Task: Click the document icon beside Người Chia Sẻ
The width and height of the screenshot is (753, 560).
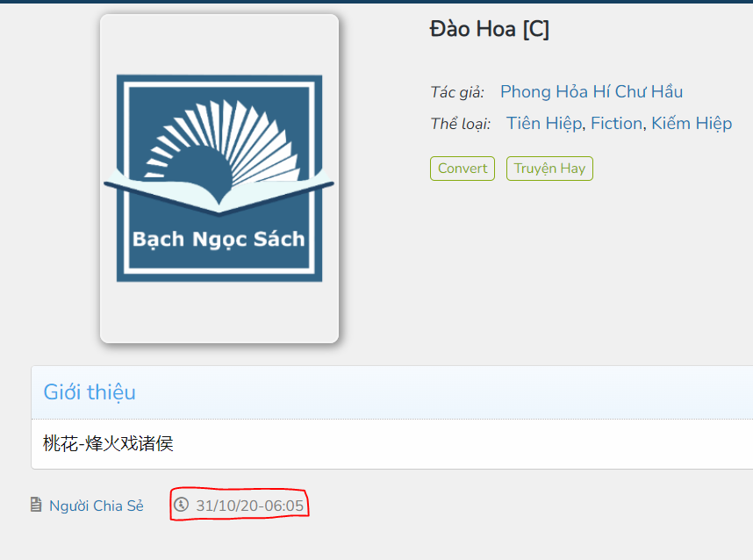Action: (x=36, y=505)
